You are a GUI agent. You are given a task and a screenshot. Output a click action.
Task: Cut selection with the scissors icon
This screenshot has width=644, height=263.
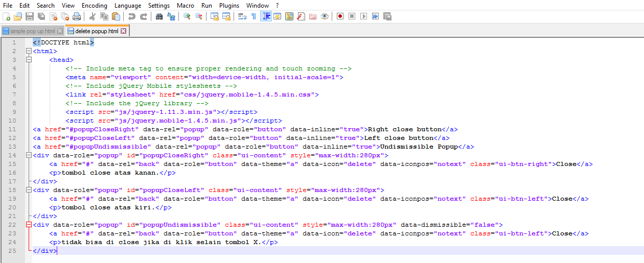click(x=93, y=16)
